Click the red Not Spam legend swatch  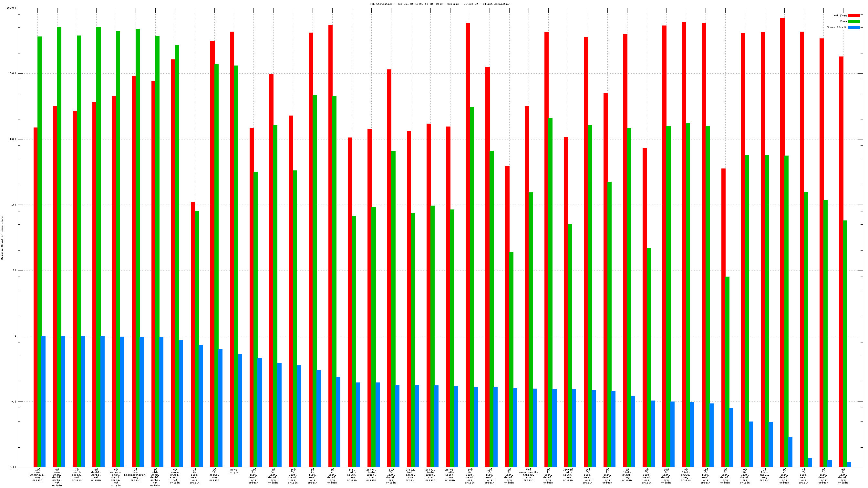(x=853, y=16)
